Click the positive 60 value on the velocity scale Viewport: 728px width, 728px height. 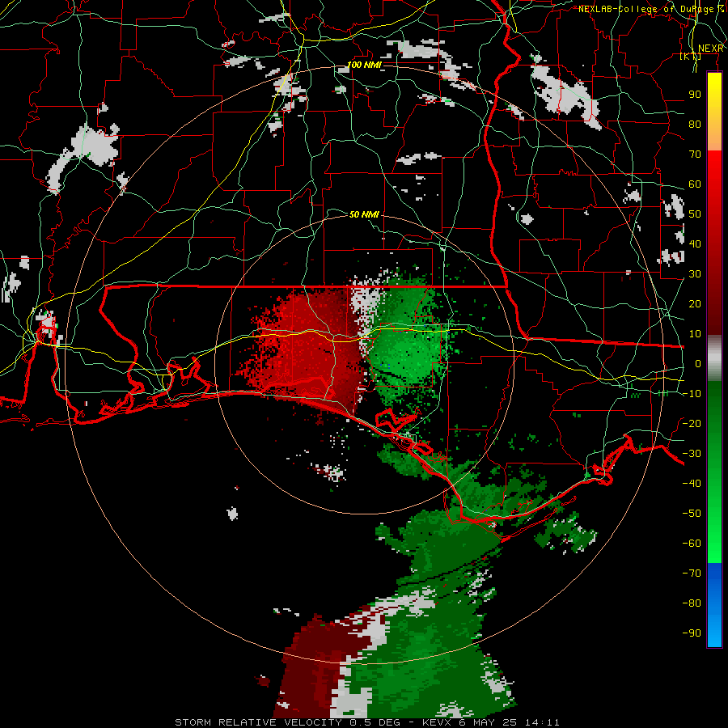695,184
